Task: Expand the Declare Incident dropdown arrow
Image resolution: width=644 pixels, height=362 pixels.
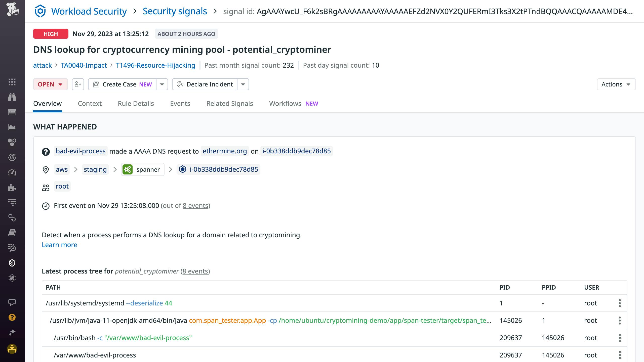Action: point(243,84)
